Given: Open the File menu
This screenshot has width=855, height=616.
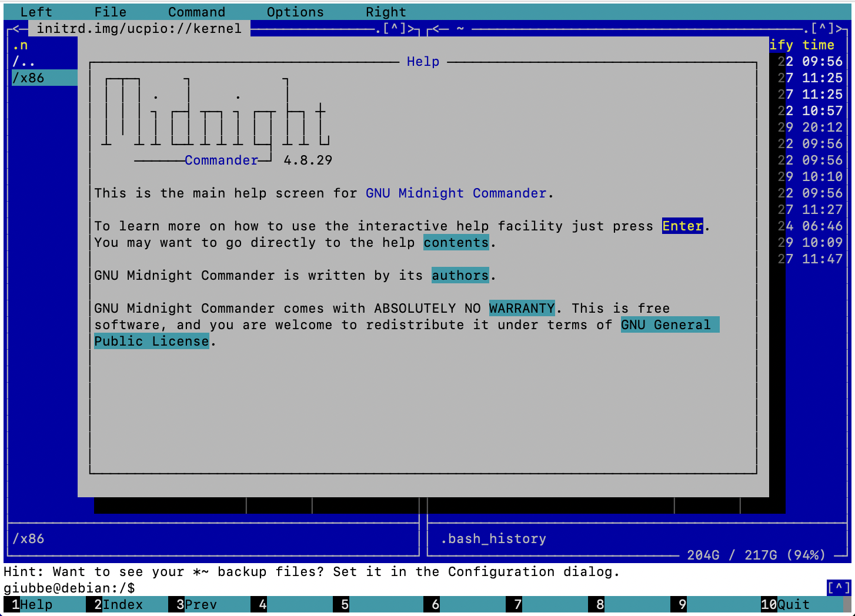Looking at the screenshot, I should [110, 12].
